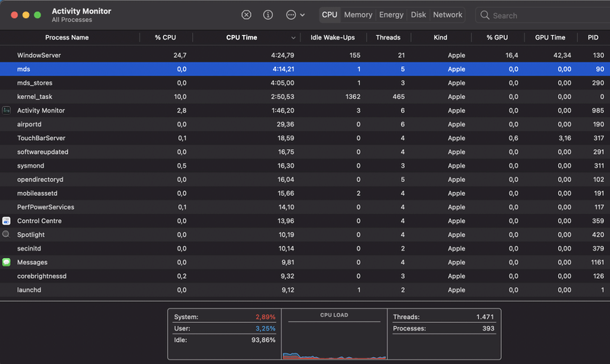The image size is (610, 364).
Task: Select the Spotlight magnifier icon
Action: click(6, 235)
